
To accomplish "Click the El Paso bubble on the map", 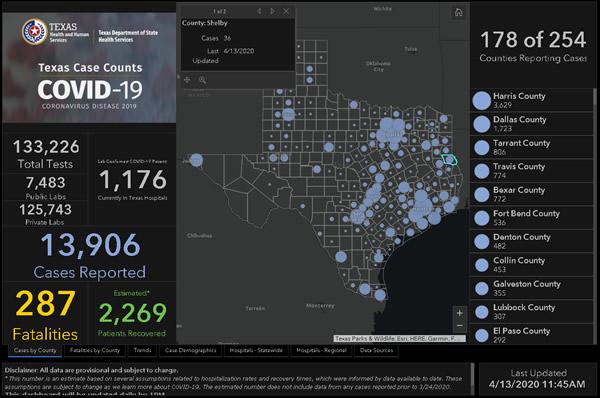I will coord(196,160).
